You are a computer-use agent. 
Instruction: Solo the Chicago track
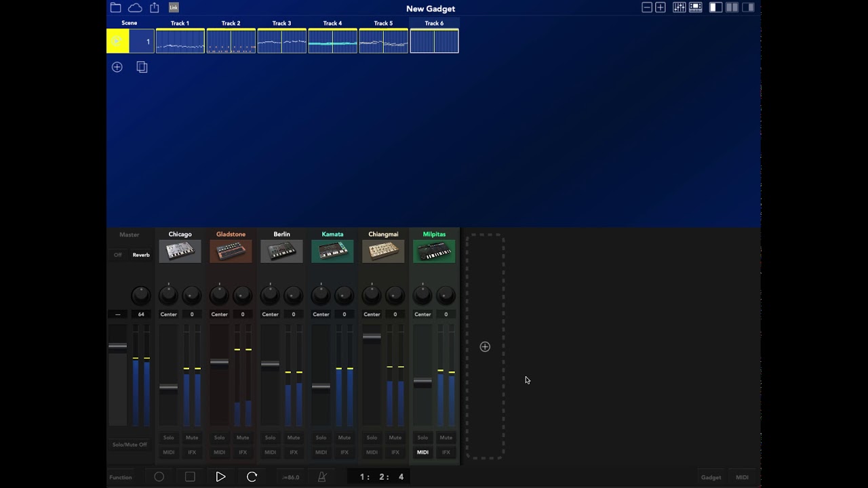(x=168, y=438)
